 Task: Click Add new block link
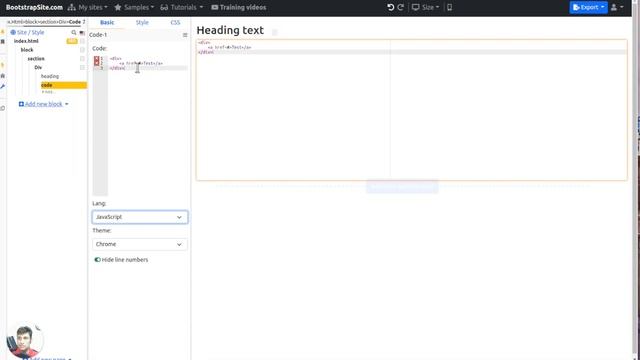coord(44,104)
